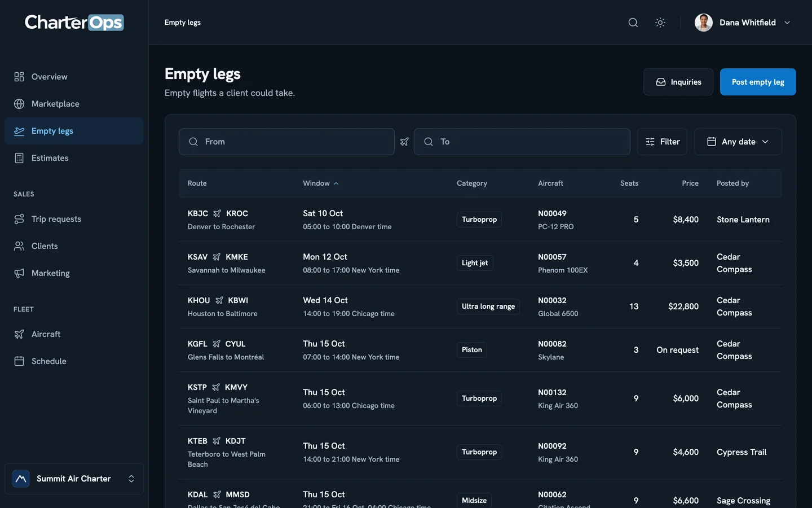
Task: Click the On request price cell
Action: click(x=677, y=350)
